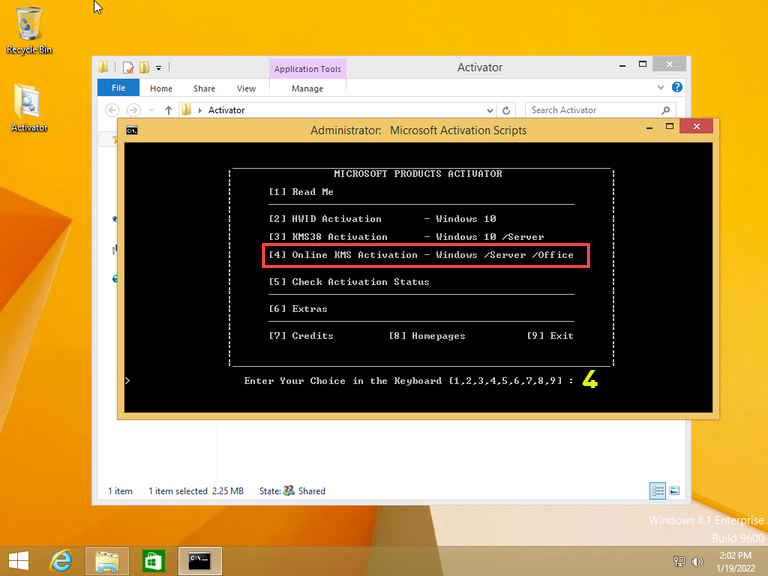Select the Activator folder on the desktop
The image size is (768, 576).
click(x=29, y=108)
